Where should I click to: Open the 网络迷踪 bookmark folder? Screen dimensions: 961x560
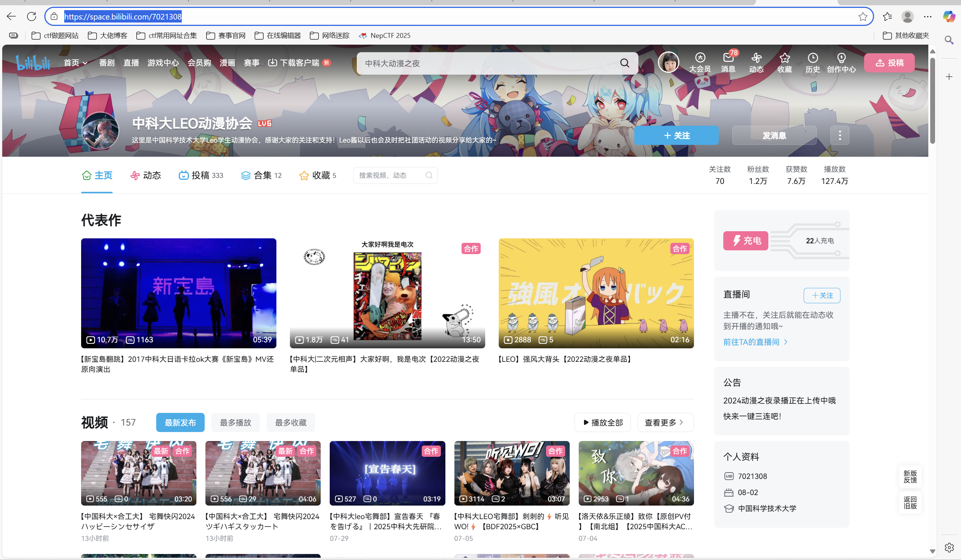click(x=329, y=35)
